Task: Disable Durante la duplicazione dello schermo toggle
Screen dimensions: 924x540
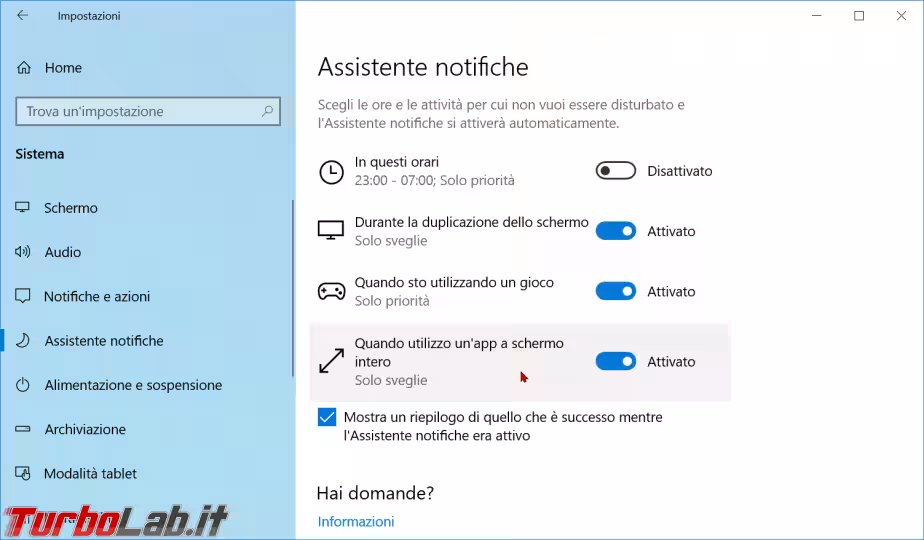Action: [x=616, y=231]
